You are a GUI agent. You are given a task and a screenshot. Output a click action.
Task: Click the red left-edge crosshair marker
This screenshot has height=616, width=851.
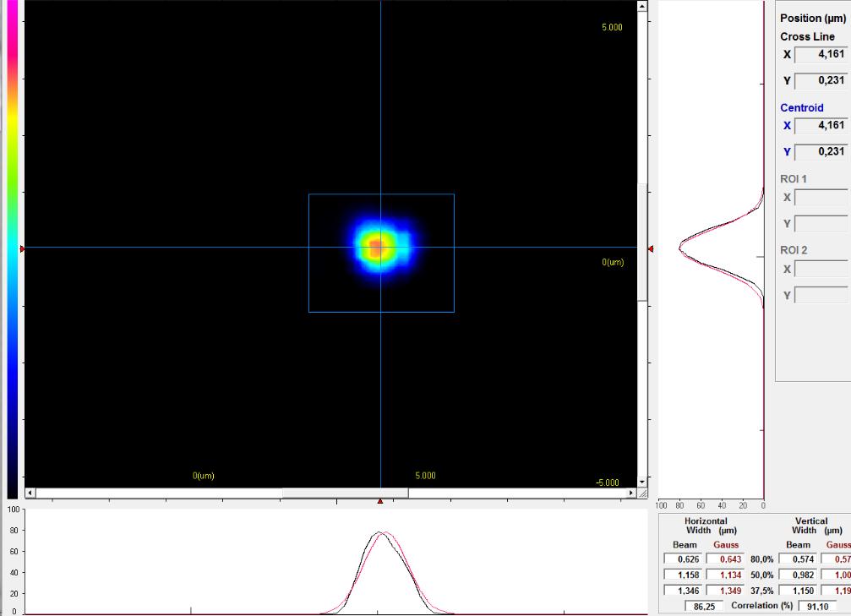[22, 248]
